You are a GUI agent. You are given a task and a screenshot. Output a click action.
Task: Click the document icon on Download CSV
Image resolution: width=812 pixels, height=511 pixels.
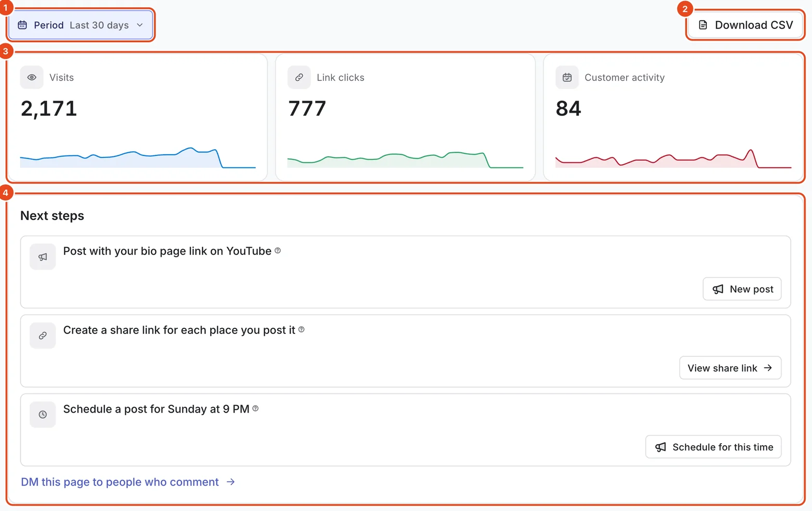coord(703,25)
